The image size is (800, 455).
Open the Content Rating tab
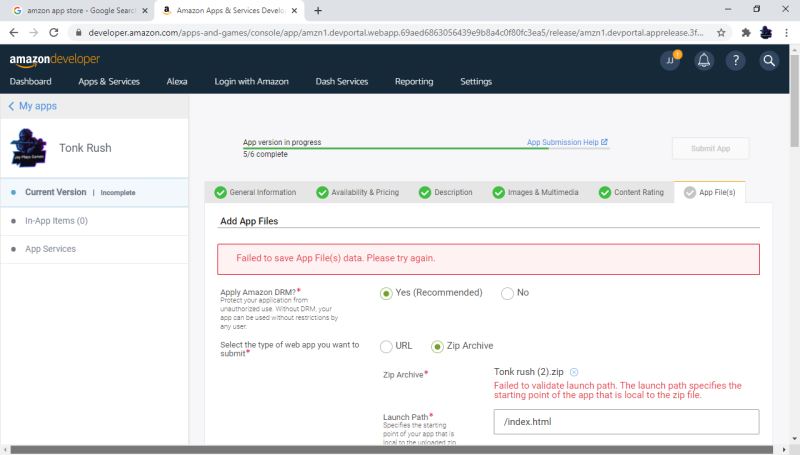(632, 192)
